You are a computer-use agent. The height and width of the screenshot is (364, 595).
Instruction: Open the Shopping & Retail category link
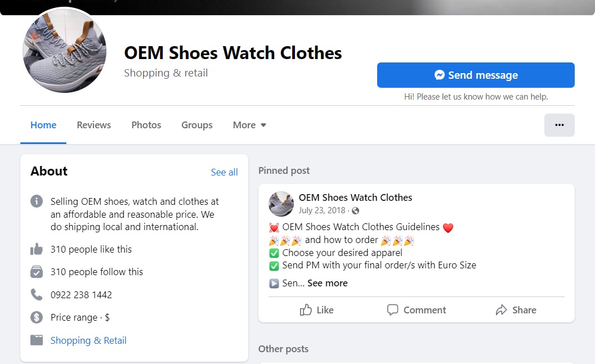coord(88,340)
